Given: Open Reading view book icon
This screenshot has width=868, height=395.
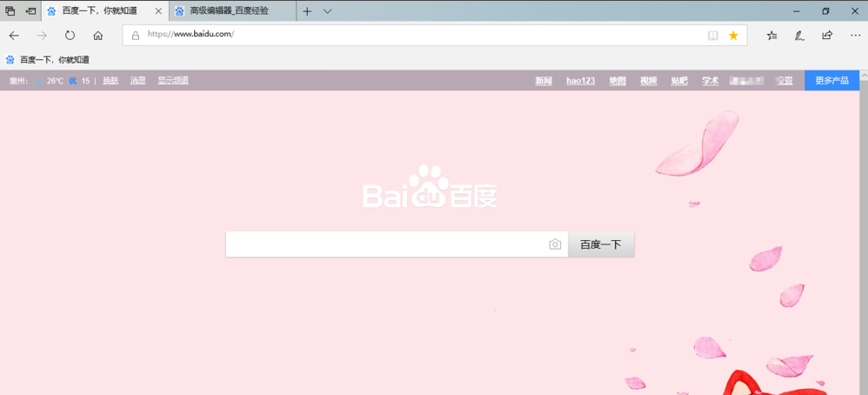Looking at the screenshot, I should tap(713, 36).
